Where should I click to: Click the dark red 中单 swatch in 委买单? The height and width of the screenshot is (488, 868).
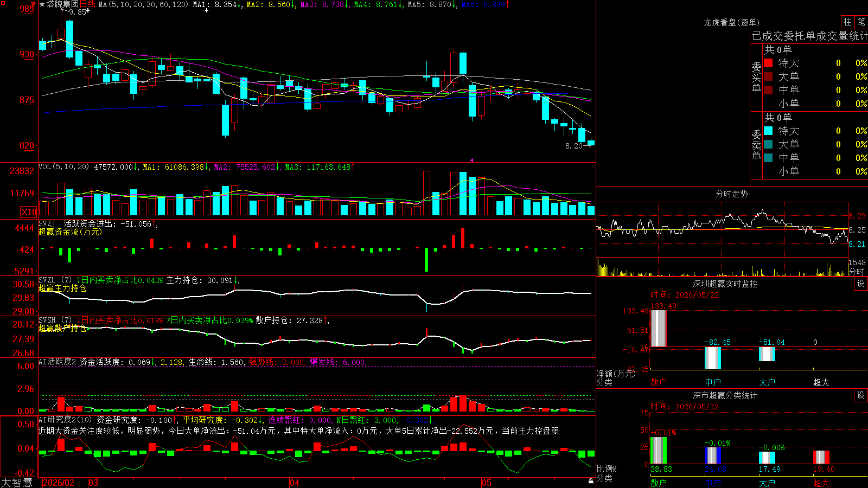pyautogui.click(x=768, y=90)
